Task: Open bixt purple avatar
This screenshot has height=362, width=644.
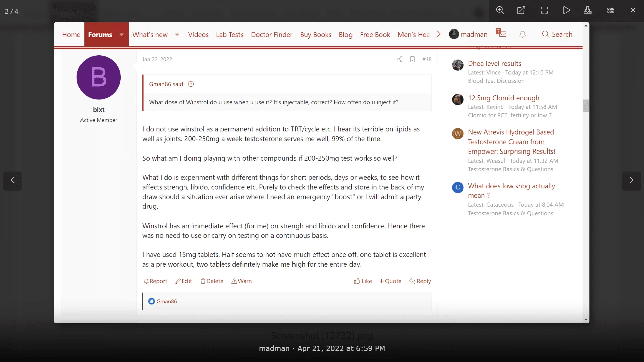Action: coord(99,77)
